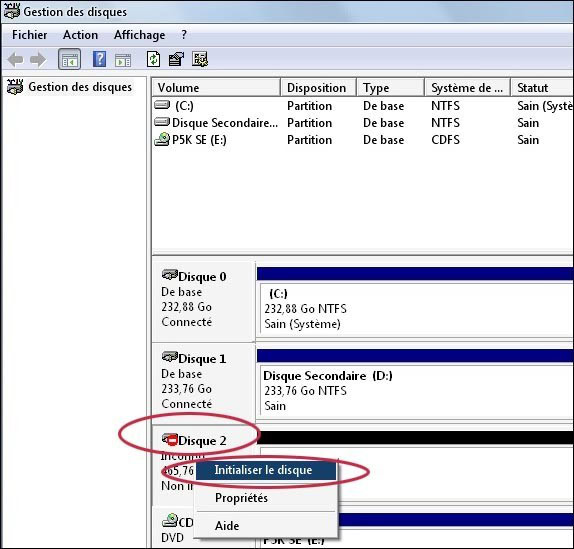
Task: Select Gestion des disques tree node
Action: point(70,87)
